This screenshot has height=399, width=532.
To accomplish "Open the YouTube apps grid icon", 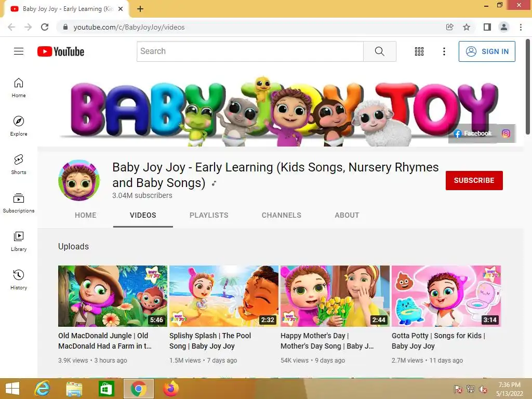I will [419, 51].
